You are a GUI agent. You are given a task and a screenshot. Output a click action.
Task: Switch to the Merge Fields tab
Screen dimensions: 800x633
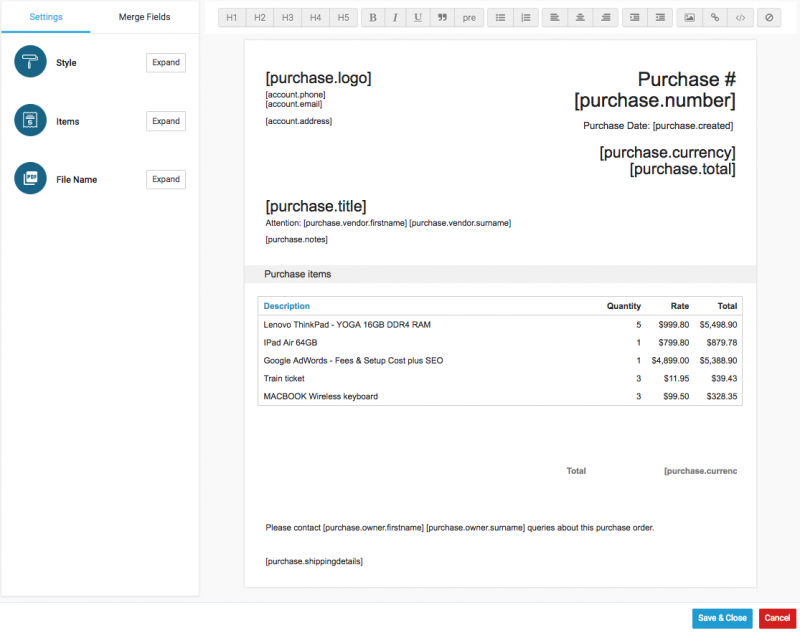[x=144, y=17]
